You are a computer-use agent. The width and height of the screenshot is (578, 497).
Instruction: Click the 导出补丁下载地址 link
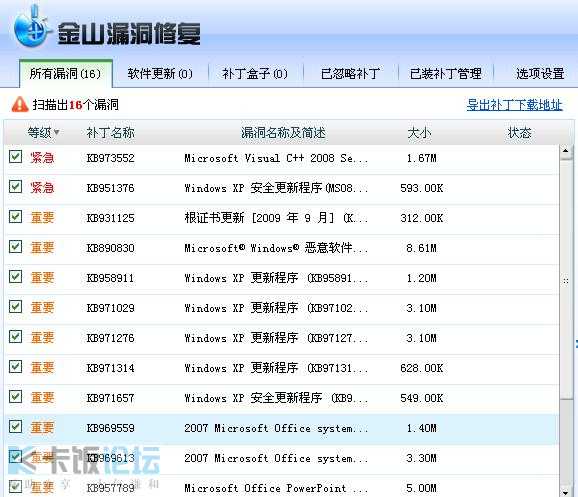[515, 105]
